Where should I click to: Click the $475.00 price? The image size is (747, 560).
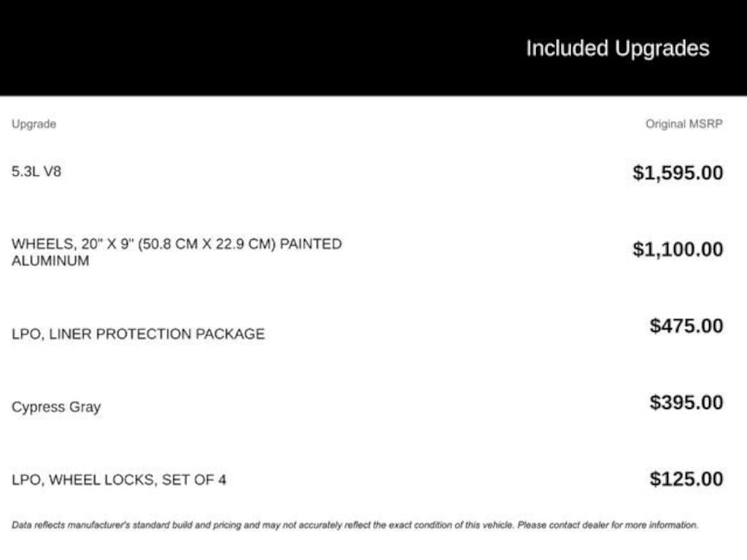point(686,325)
